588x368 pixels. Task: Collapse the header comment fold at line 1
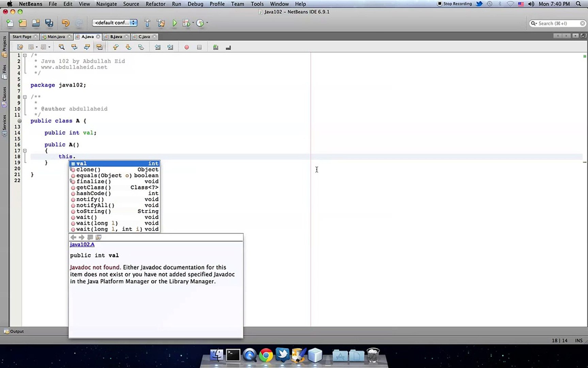tap(25, 55)
